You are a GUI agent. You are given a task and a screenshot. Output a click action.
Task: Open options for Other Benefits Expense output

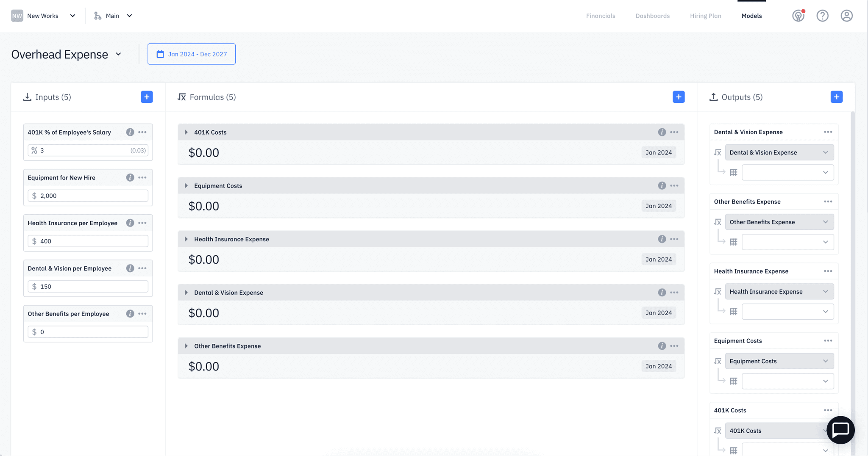828,202
